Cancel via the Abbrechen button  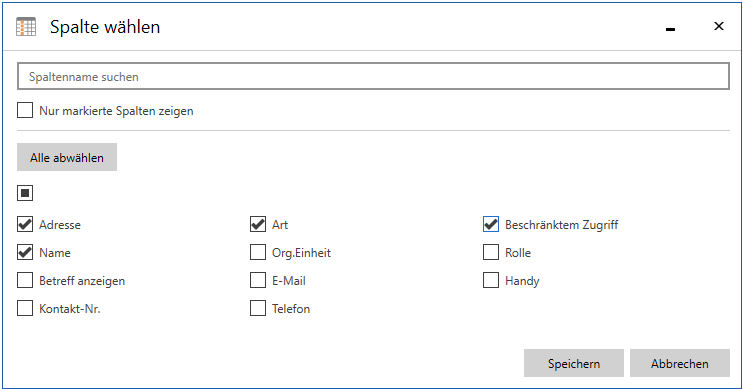pos(680,363)
